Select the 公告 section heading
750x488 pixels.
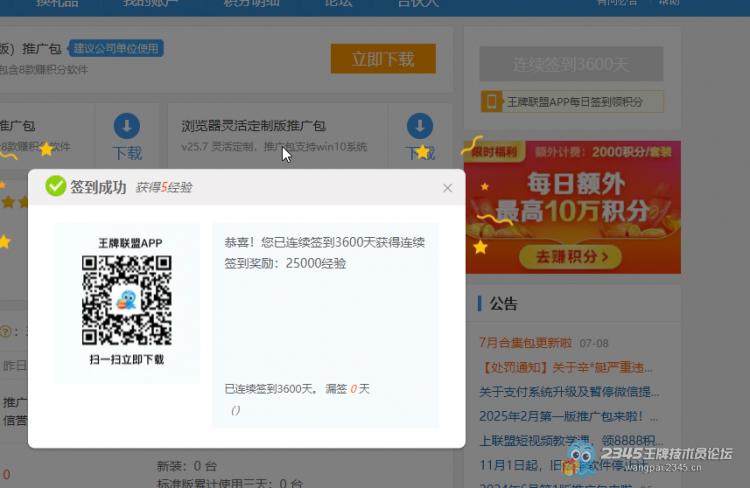point(503,303)
